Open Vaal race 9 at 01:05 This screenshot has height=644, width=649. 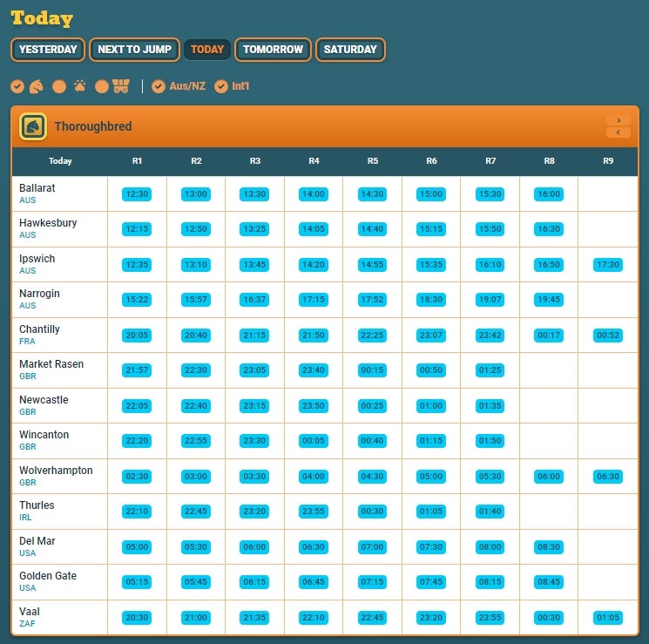pyautogui.click(x=608, y=618)
